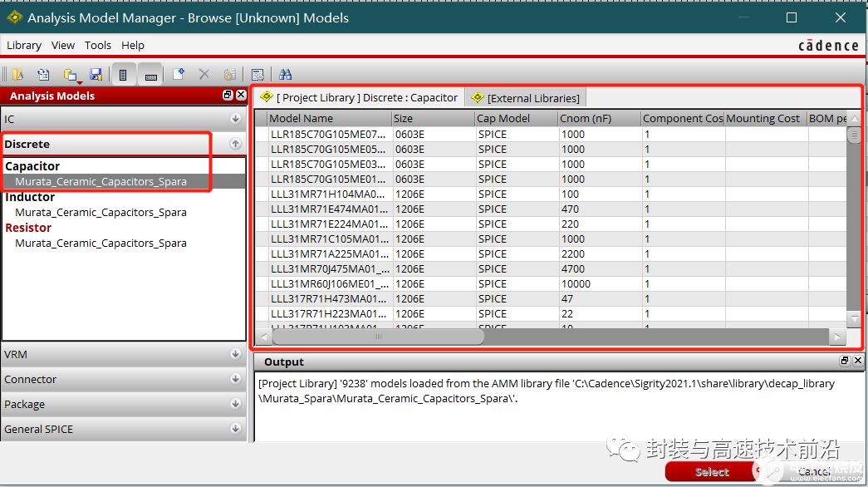Expand the VRM category section

235,355
